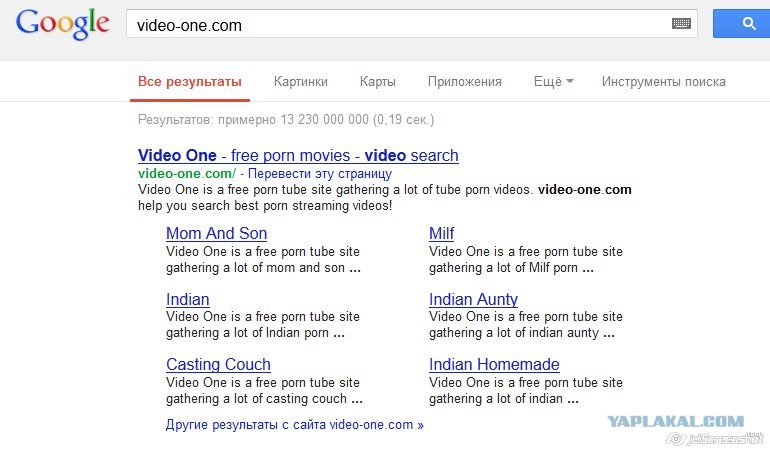Open the Casting Couch sitelink
770x451 pixels.
218,365
